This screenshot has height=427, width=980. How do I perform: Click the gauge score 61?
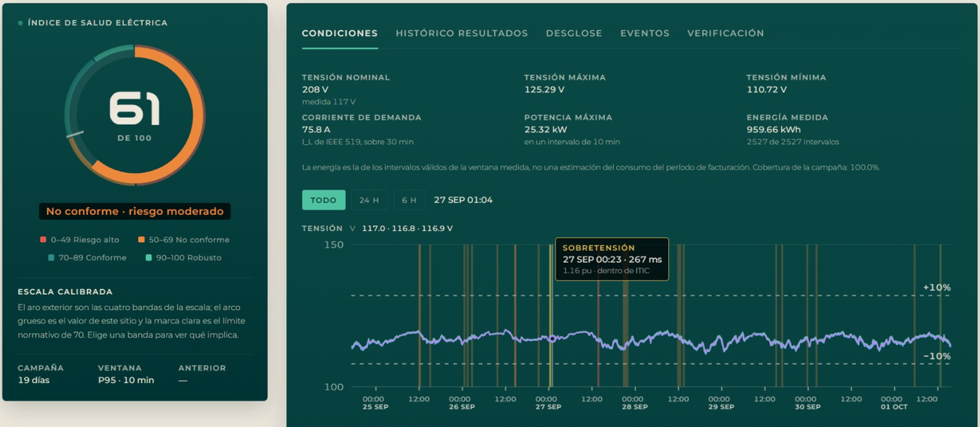pos(134,110)
